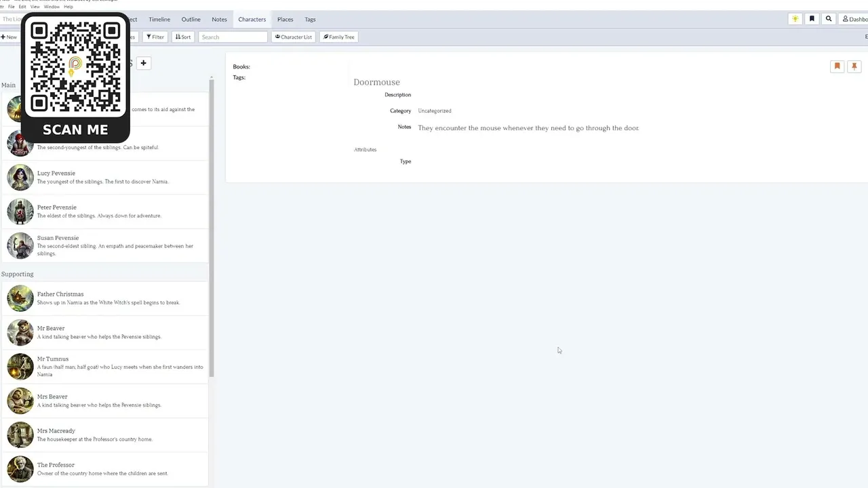This screenshot has width=868, height=488.
Task: Click the character list scrollbar
Action: point(211,229)
